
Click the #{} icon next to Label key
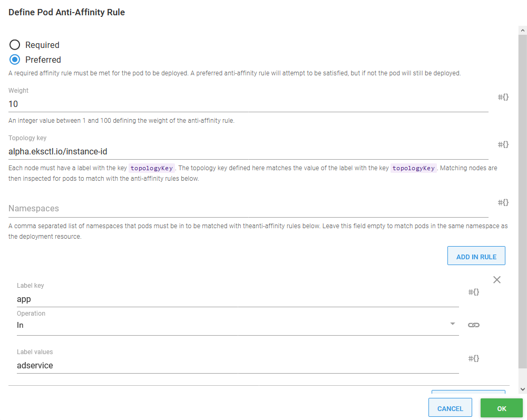[473, 291]
